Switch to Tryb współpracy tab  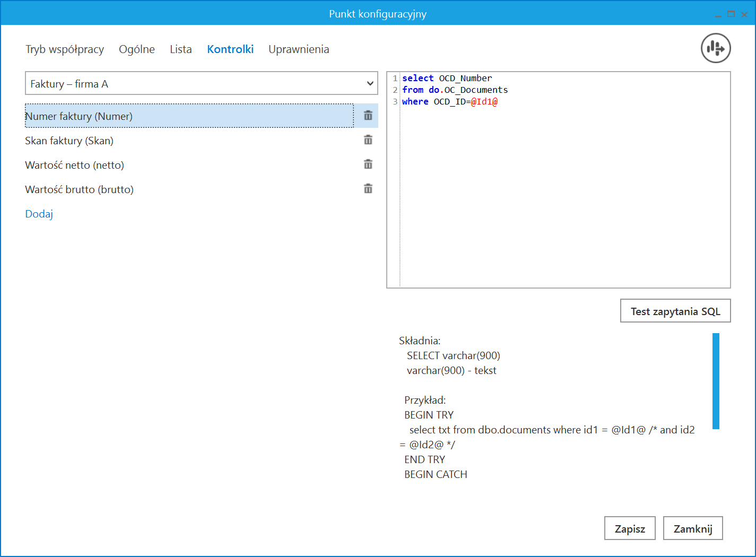(65, 49)
